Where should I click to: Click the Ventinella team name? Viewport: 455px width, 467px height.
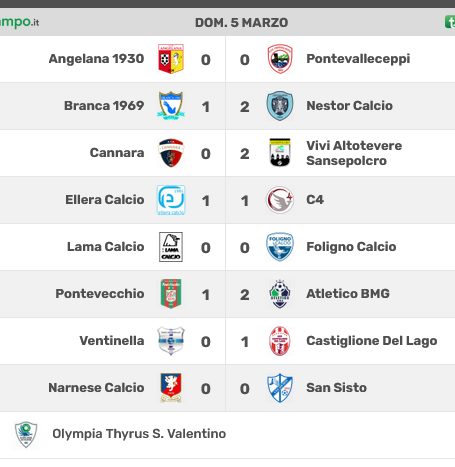[112, 341]
